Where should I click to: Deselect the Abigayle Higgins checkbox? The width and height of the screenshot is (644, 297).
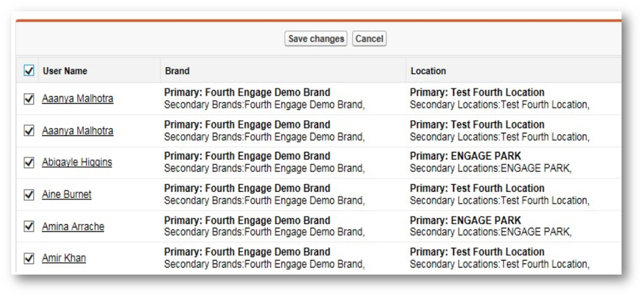tap(29, 162)
